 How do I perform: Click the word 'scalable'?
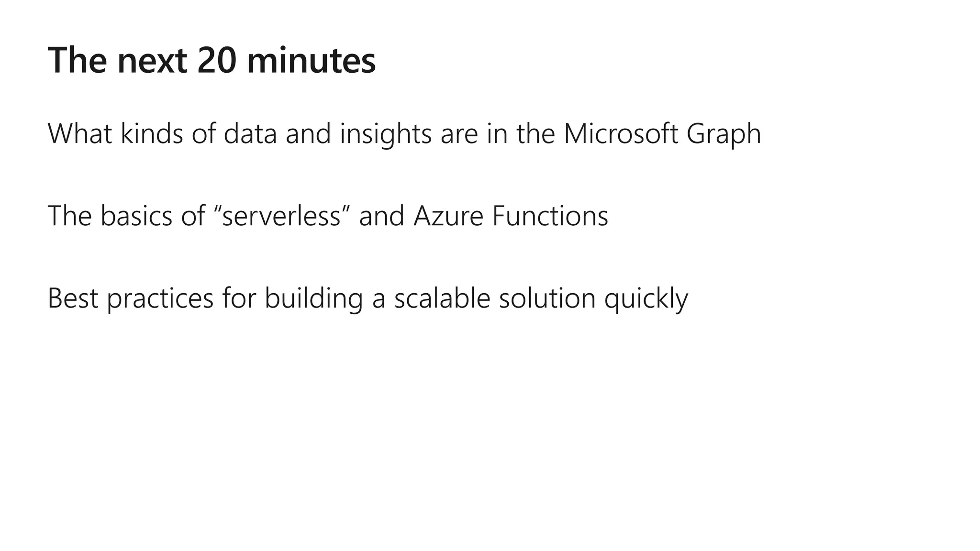click(x=443, y=298)
